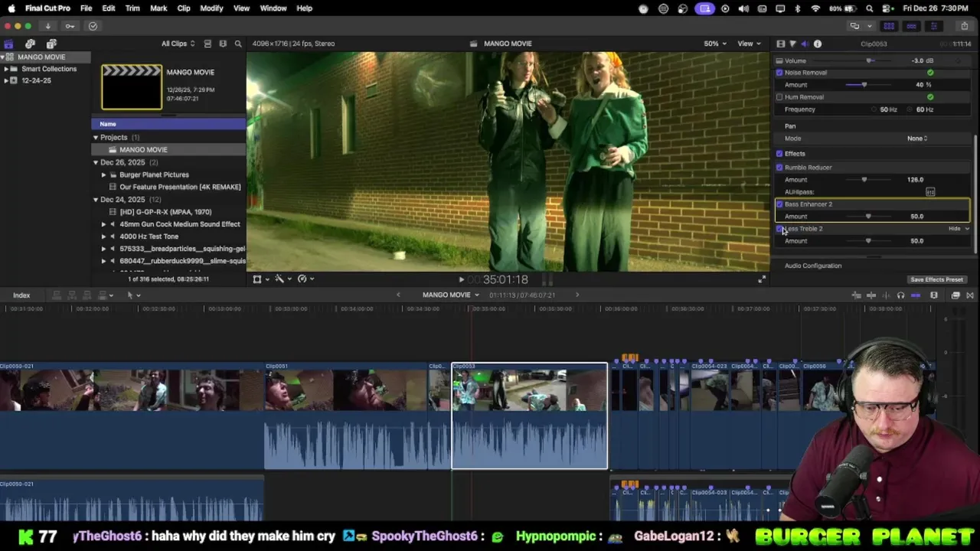Collapse the Projects group

(96, 138)
